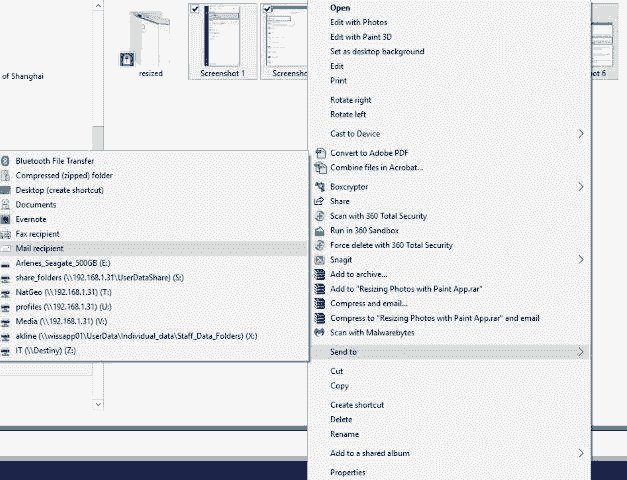This screenshot has width=627, height=480.
Task: Click the Arlenes_Seagate_500GB drive icon
Action: tap(5, 264)
